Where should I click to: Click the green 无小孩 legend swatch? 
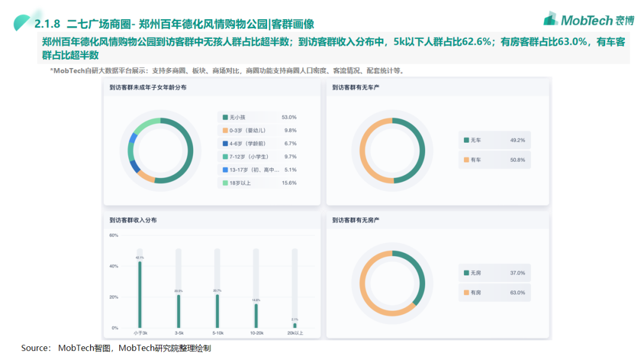pos(225,118)
